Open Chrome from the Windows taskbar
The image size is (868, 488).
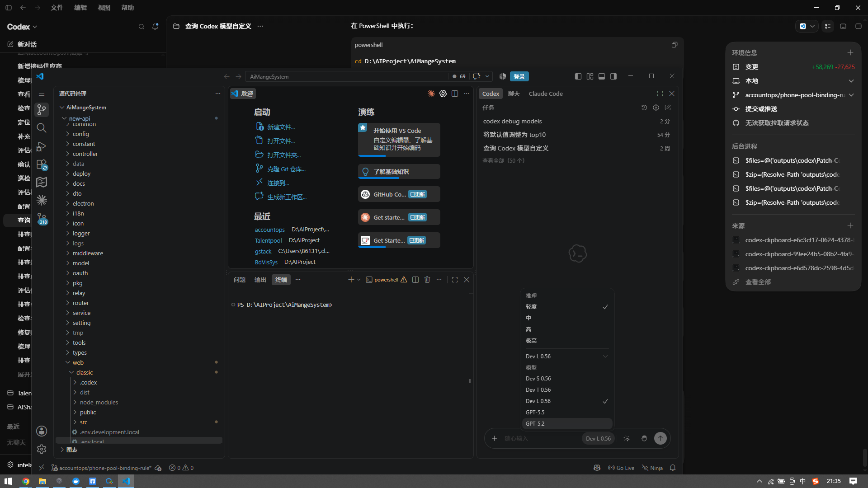click(26, 481)
